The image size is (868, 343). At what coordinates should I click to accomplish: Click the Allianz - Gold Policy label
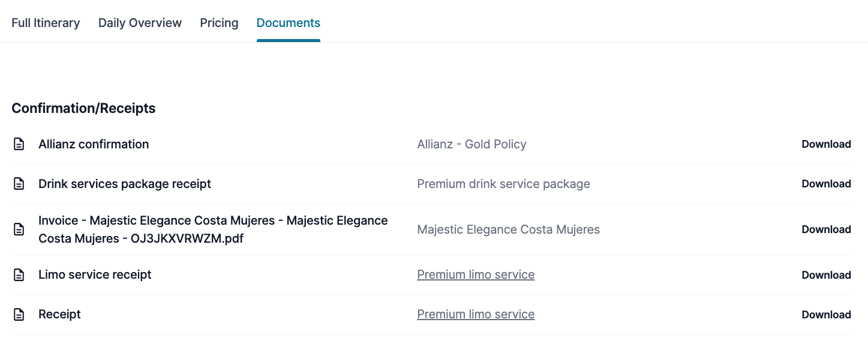pyautogui.click(x=471, y=144)
